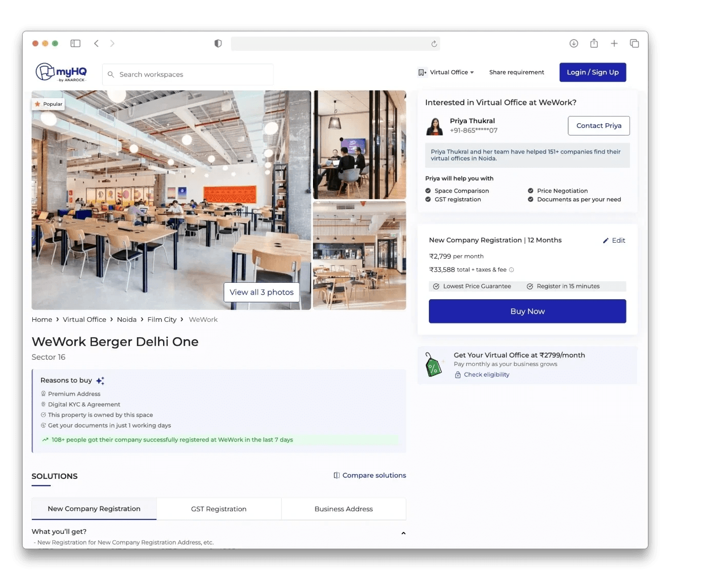Open the meeting room photo thumbnail
The width and height of the screenshot is (728, 581).
click(x=360, y=145)
